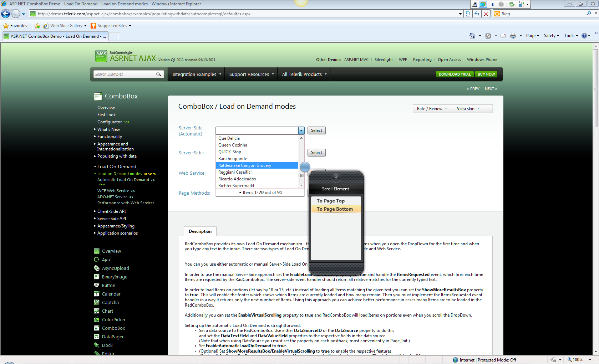Click the Bing search input box
The image size is (599, 364).
tap(542, 14)
